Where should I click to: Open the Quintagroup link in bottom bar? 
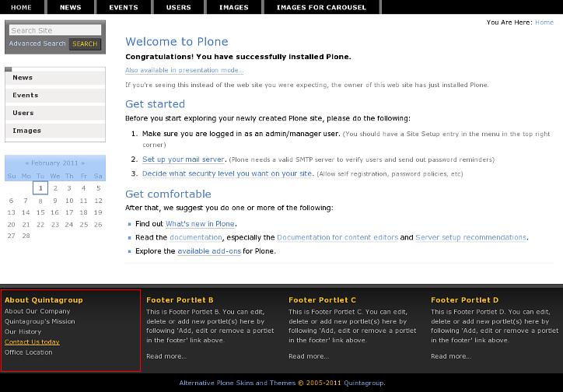[x=364, y=383]
